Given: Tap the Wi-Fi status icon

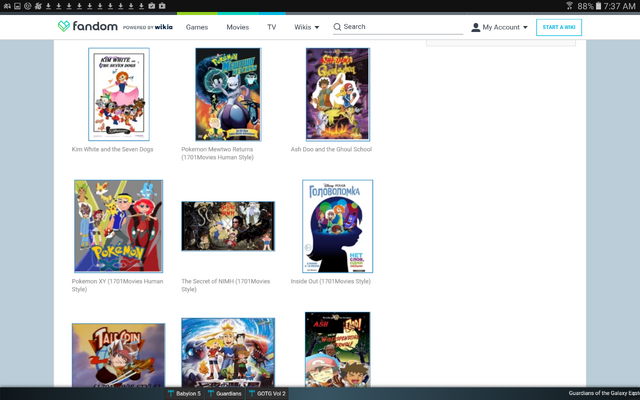Looking at the screenshot, I should (569, 6).
